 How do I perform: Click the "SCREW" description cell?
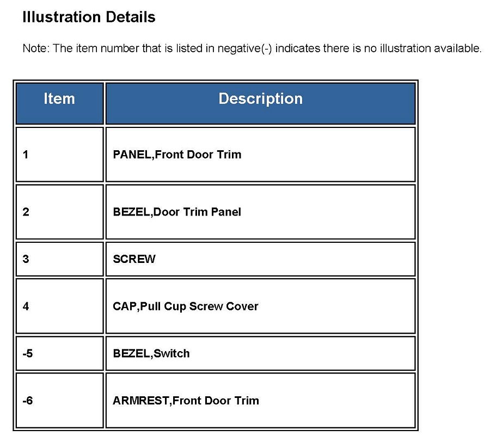click(134, 259)
